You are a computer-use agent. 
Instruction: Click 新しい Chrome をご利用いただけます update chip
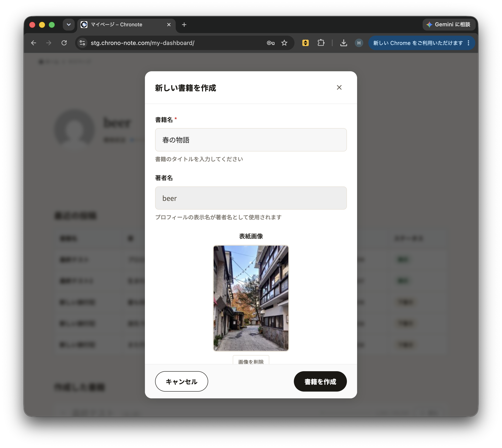(x=418, y=43)
